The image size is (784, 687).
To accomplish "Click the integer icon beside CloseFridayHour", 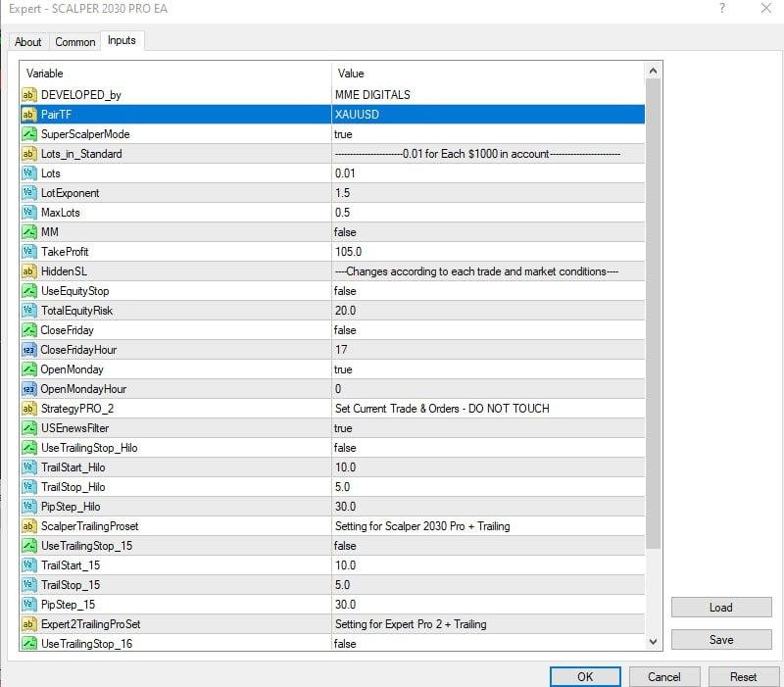I will [x=28, y=350].
